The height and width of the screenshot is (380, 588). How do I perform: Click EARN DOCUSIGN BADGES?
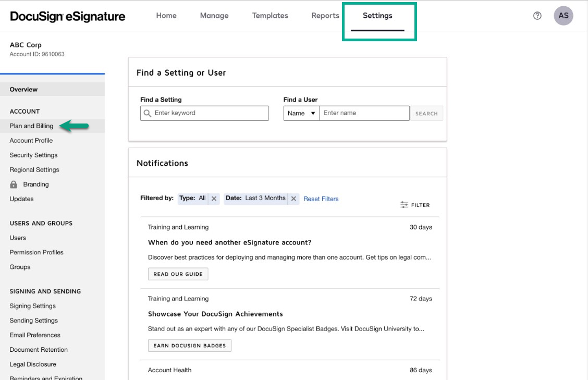(x=189, y=345)
